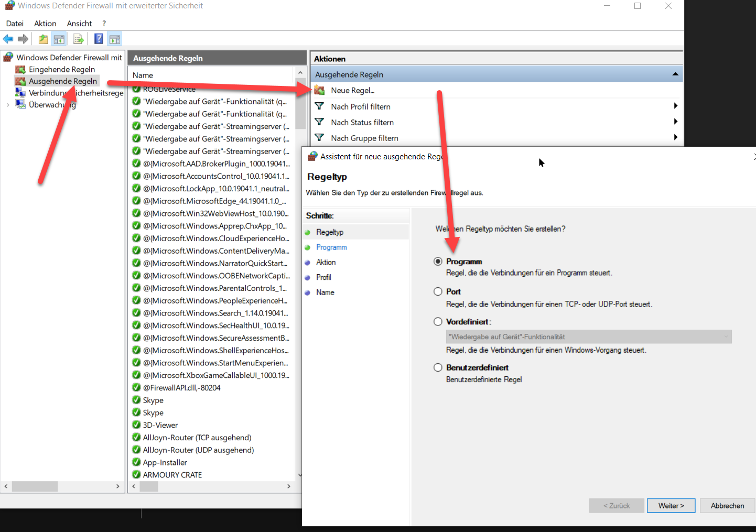Click the Export list toolbar icon
756x532 pixels.
(x=79, y=39)
